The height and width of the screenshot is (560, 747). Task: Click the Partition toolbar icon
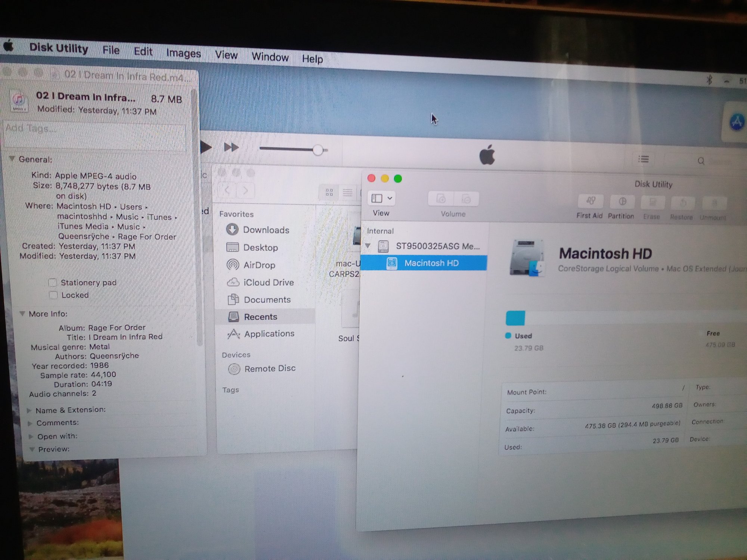coord(622,202)
